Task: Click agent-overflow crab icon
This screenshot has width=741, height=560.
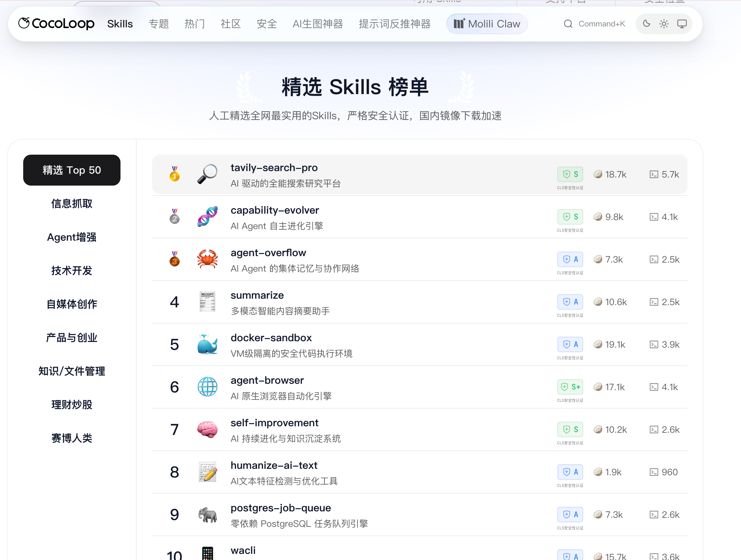Action: tap(207, 259)
